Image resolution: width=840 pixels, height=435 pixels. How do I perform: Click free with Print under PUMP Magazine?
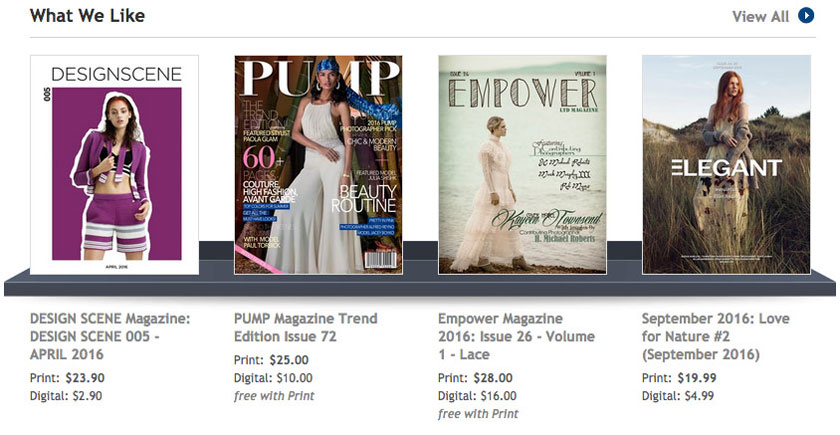274,396
